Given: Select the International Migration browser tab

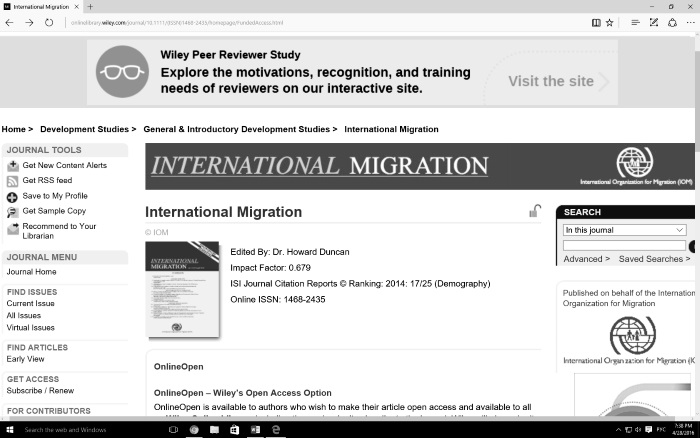Looking at the screenshot, I should pos(41,7).
